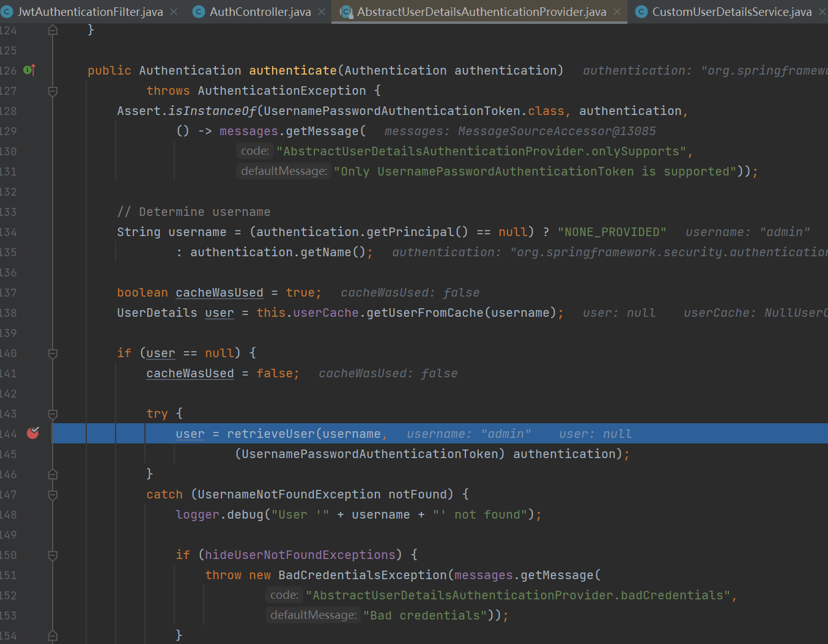This screenshot has width=828, height=644.
Task: Collapse the try block fold marker
Action: pos(53,414)
